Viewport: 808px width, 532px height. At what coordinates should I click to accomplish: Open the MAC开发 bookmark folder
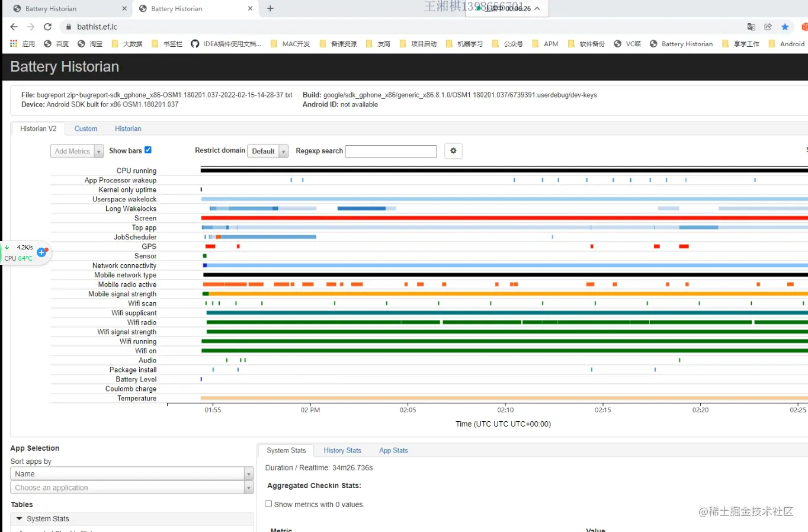pyautogui.click(x=290, y=44)
